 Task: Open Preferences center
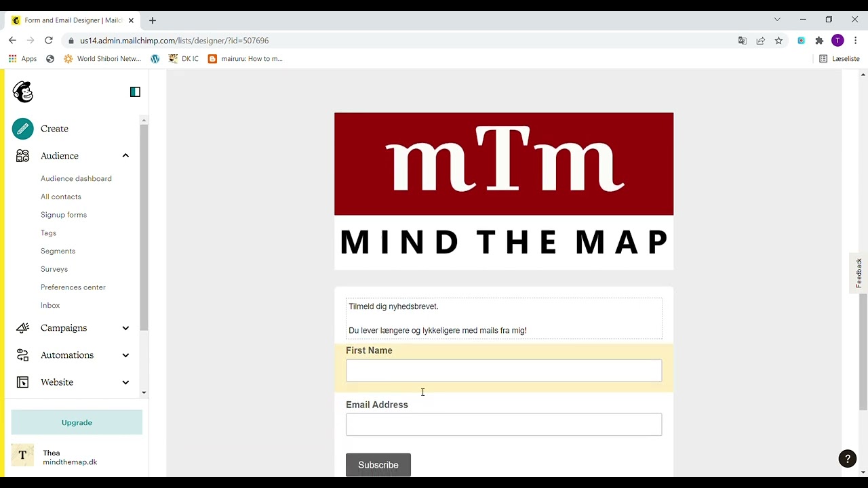[73, 287]
